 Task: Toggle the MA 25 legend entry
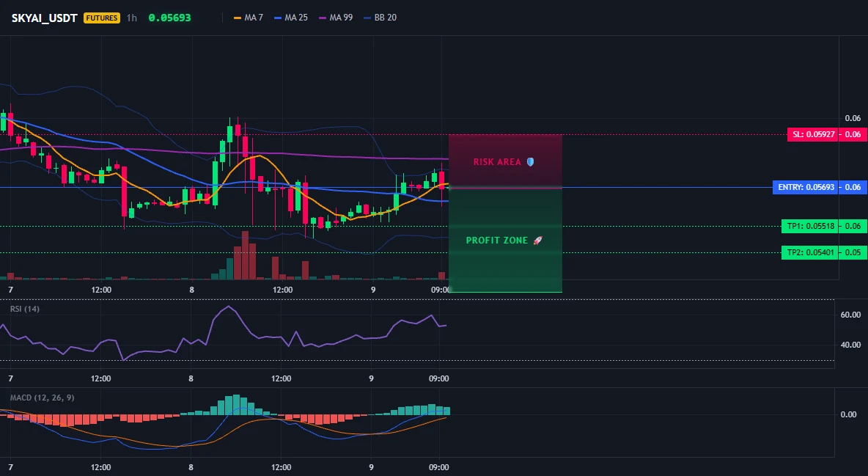tap(290, 18)
